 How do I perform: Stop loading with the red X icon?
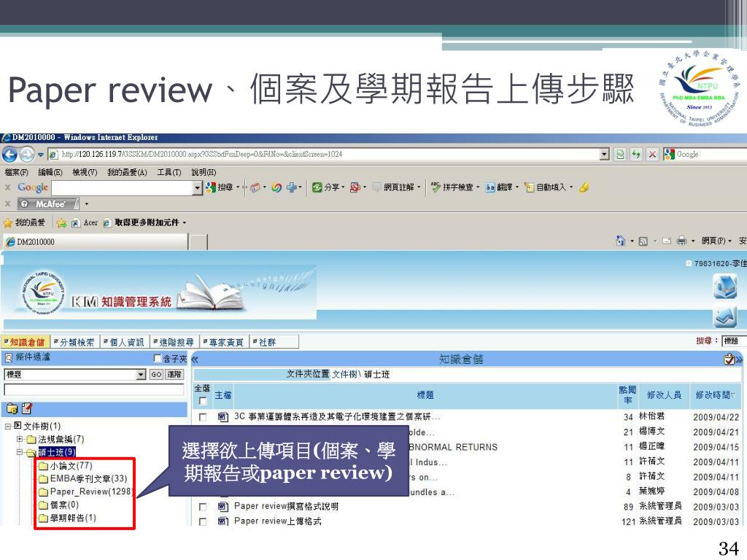click(x=652, y=155)
